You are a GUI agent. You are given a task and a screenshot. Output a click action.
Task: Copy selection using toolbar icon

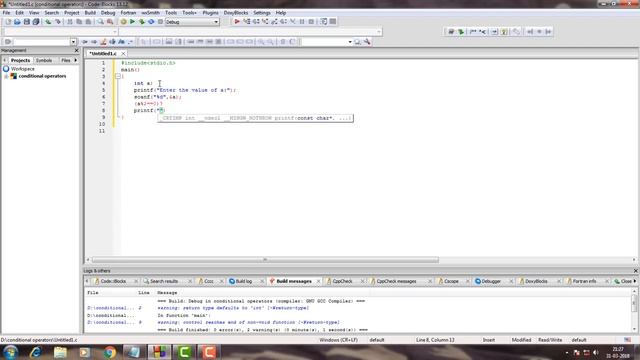pyautogui.click(x=79, y=22)
